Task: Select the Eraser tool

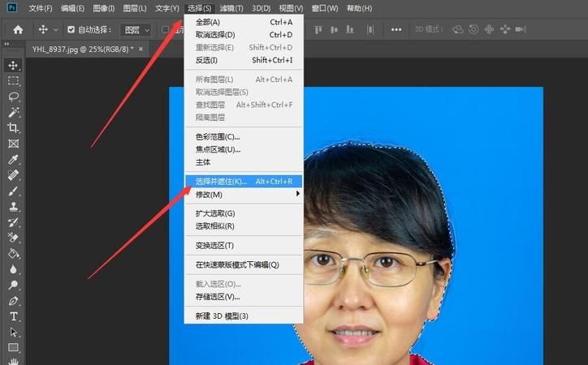Action: (x=13, y=238)
